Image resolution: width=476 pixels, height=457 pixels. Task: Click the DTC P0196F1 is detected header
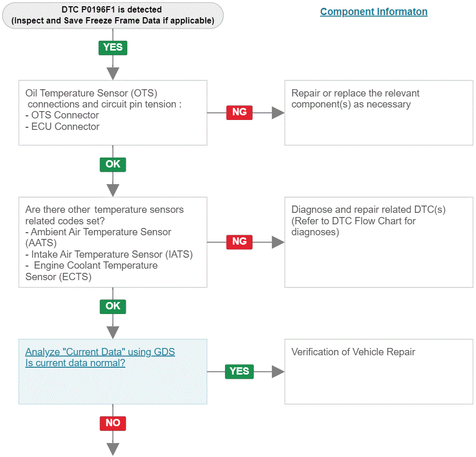pyautogui.click(x=113, y=16)
